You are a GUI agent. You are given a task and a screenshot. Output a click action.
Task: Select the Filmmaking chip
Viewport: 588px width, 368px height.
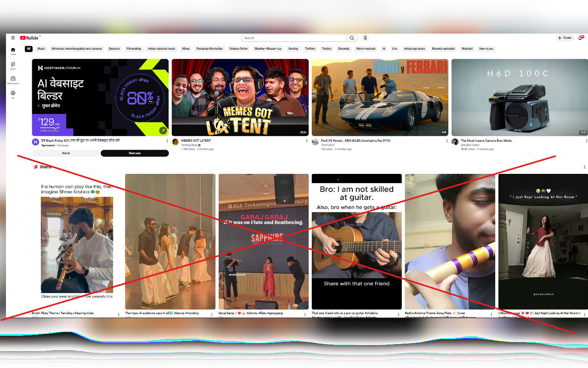134,49
